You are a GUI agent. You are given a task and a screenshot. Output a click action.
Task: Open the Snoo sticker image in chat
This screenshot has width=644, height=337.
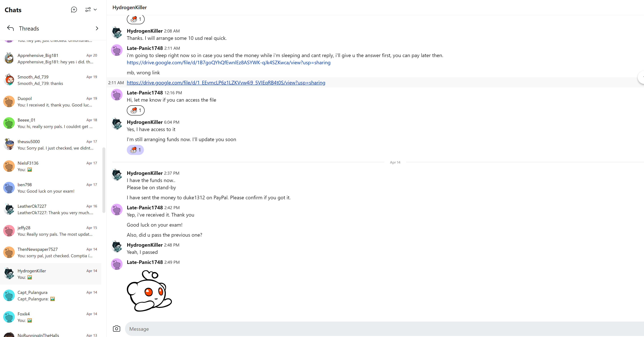pos(149,291)
